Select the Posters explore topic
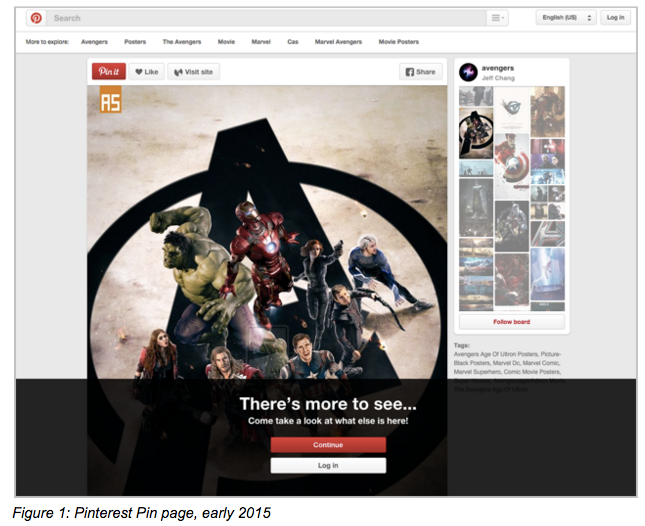The height and width of the screenshot is (526, 645). point(135,42)
